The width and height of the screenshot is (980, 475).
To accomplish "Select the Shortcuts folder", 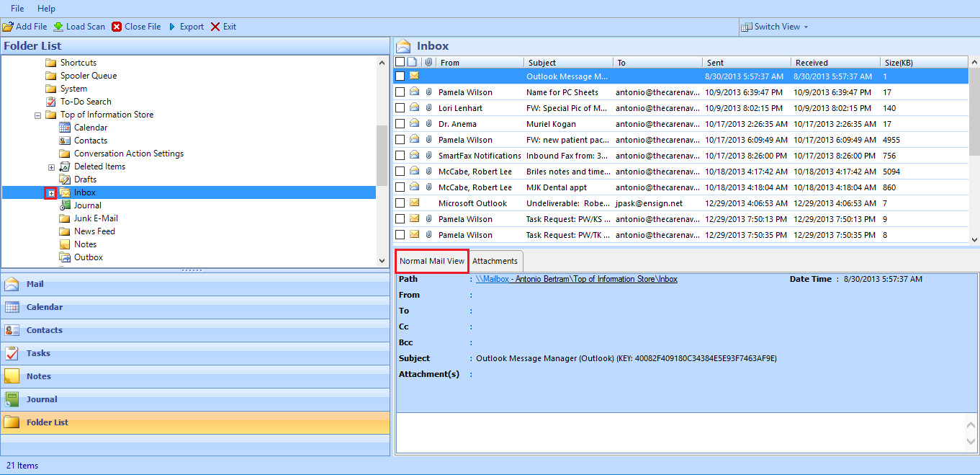I will (x=78, y=63).
